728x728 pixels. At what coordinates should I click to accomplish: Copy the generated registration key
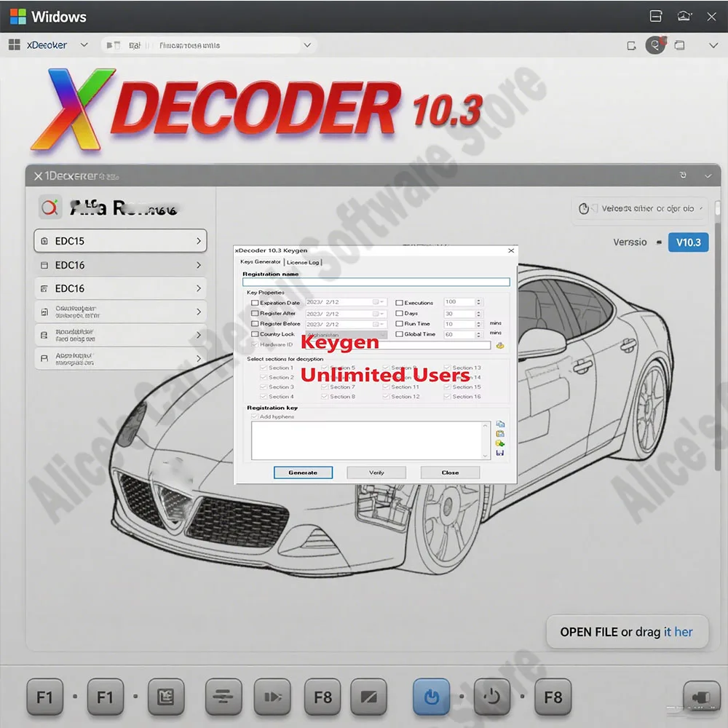tap(499, 424)
